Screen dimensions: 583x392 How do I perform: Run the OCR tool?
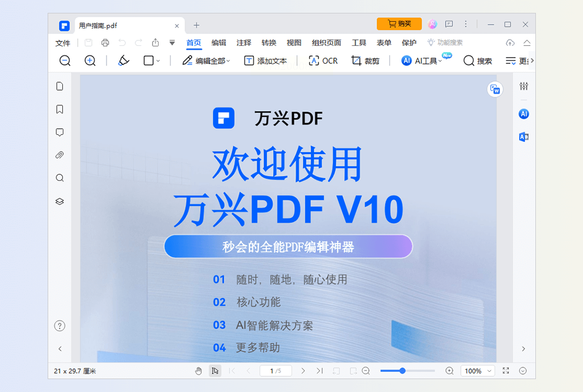(x=323, y=60)
